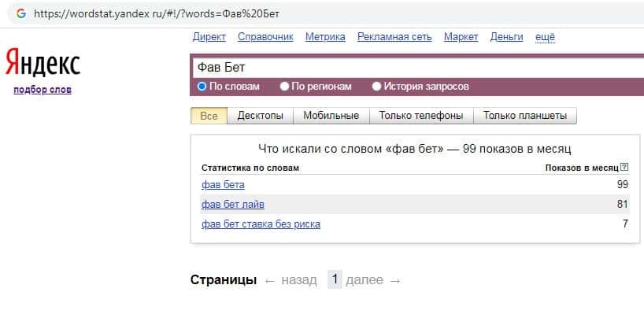Click the Yandex logo
This screenshot has height=318, width=644.
[43, 63]
